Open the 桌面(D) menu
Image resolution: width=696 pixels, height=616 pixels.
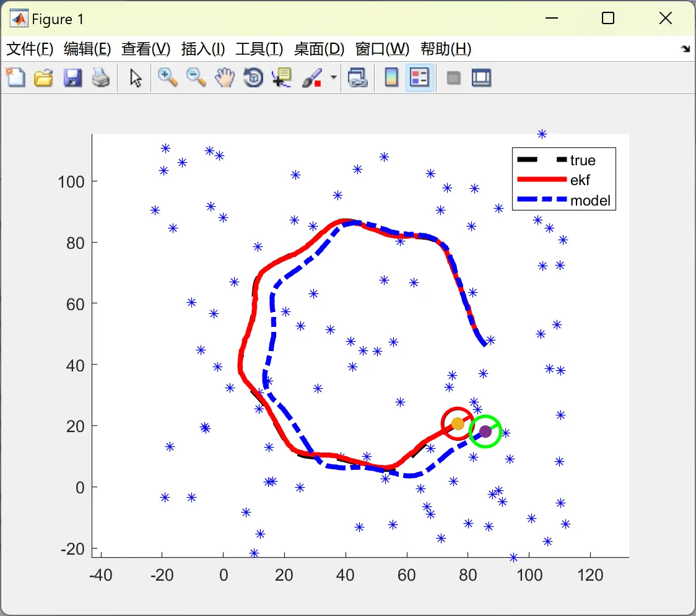pos(319,49)
